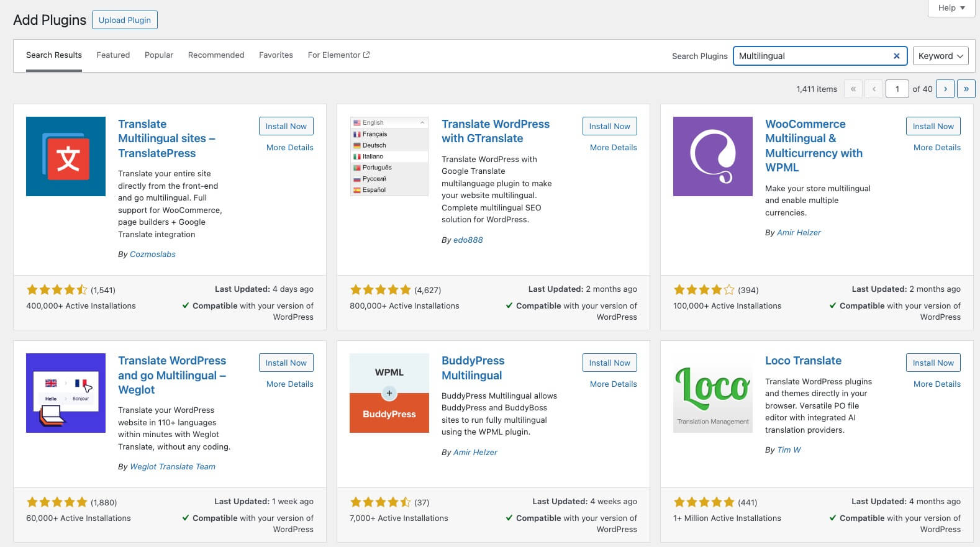Switch to the Popular tab
This screenshot has height=547, width=980.
[x=159, y=55]
